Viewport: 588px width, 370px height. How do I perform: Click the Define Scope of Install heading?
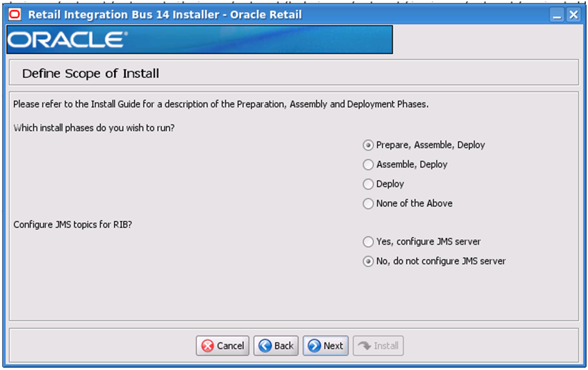(90, 73)
